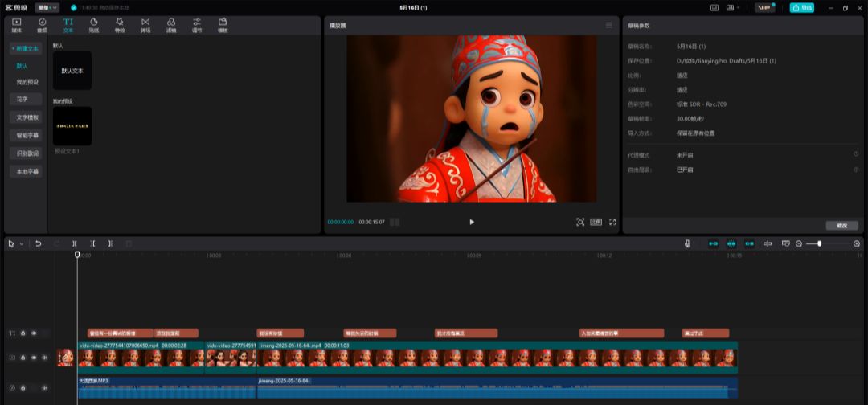Expand the pointer tool dropdown arrow
The width and height of the screenshot is (868, 405).
22,244
